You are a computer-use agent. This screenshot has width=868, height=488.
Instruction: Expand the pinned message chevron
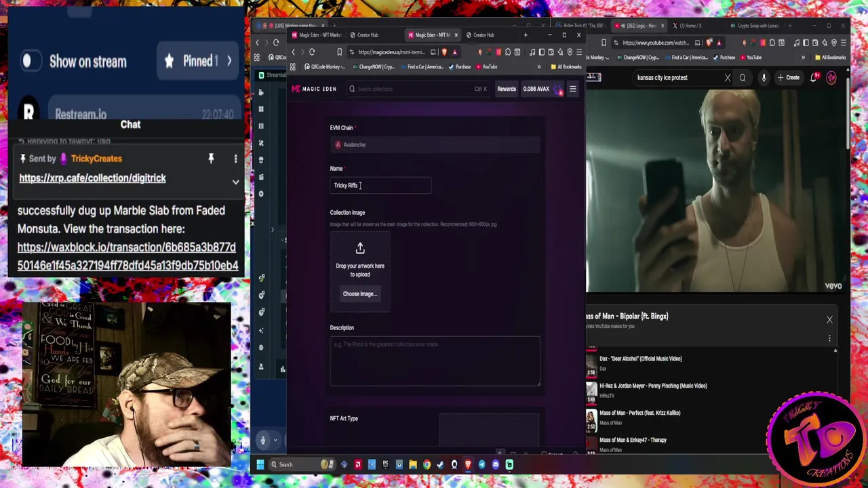pyautogui.click(x=235, y=182)
